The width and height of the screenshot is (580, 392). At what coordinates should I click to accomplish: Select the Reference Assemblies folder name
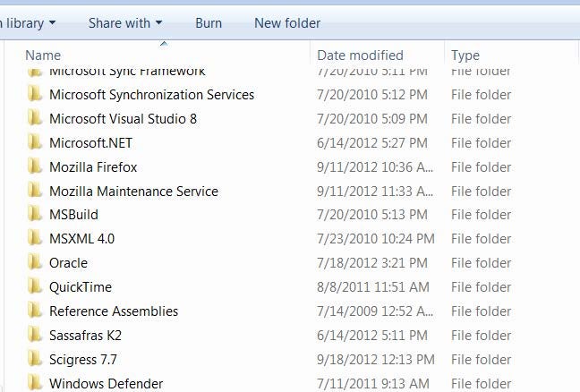point(114,311)
